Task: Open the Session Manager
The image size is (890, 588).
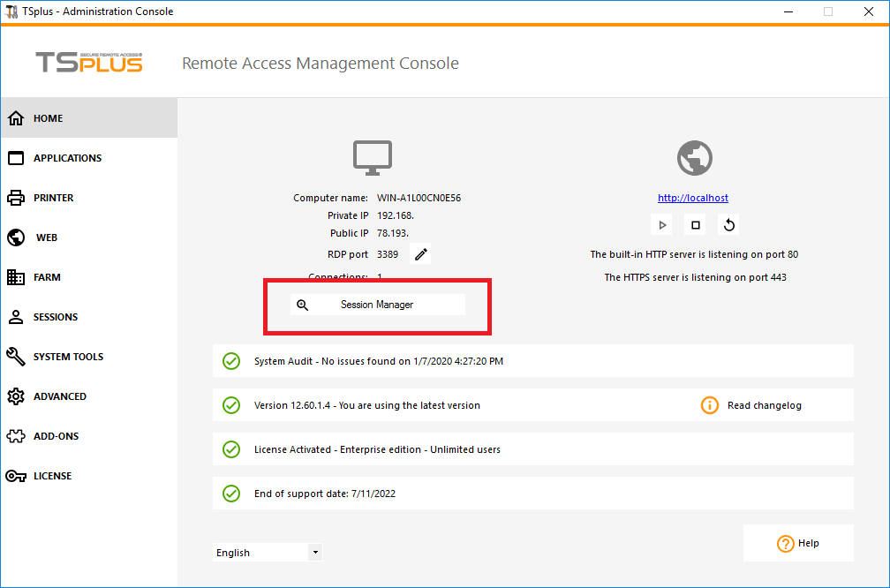Action: click(377, 305)
